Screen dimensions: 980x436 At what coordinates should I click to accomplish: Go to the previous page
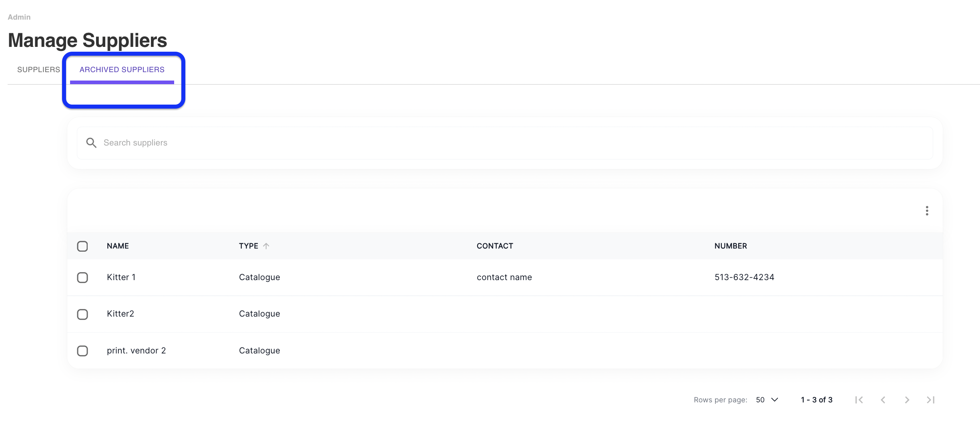pos(883,400)
